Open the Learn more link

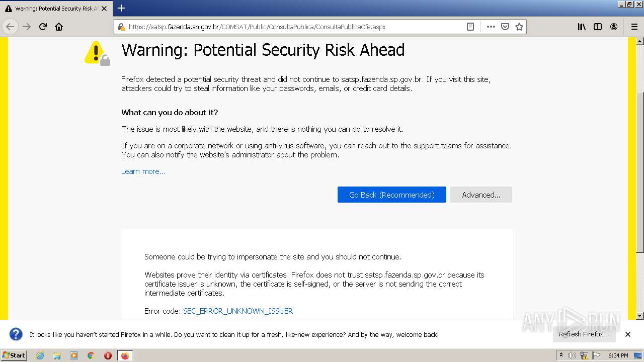(143, 171)
